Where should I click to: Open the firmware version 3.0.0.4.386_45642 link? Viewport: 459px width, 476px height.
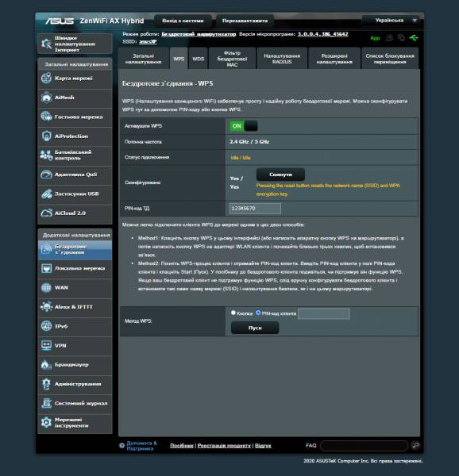(x=323, y=34)
